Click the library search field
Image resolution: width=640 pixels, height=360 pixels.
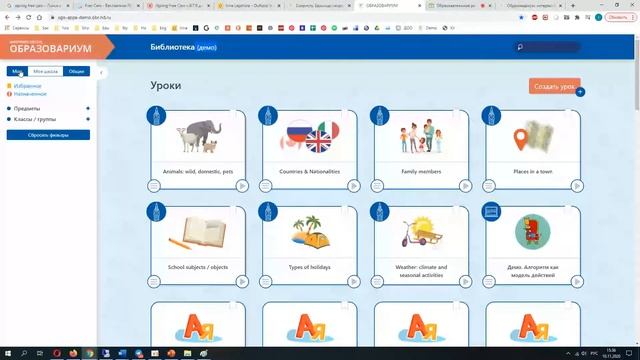(547, 47)
